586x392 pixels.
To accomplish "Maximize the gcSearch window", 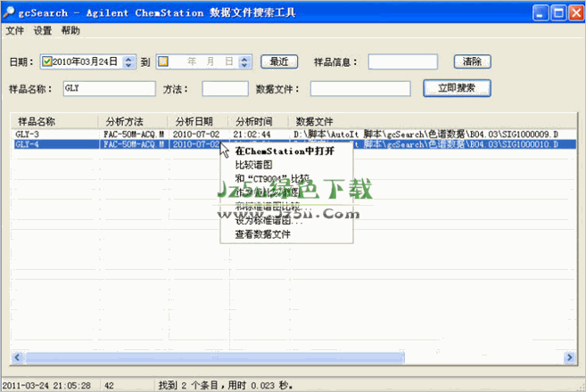I will click(x=558, y=13).
